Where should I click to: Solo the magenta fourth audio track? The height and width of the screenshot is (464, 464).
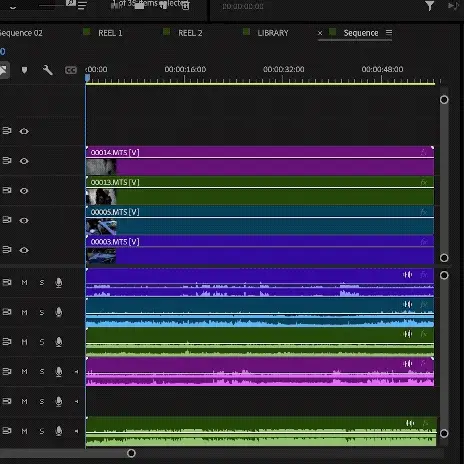(x=42, y=372)
